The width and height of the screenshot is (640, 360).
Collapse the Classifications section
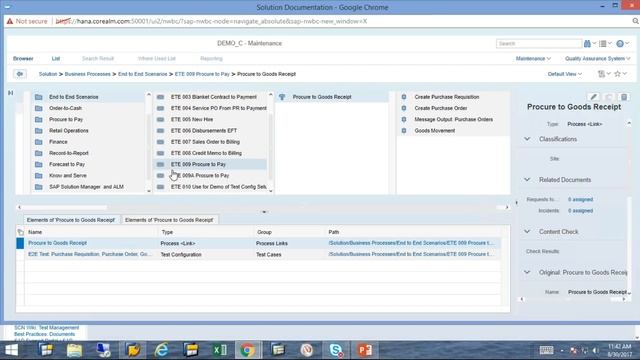(x=527, y=139)
